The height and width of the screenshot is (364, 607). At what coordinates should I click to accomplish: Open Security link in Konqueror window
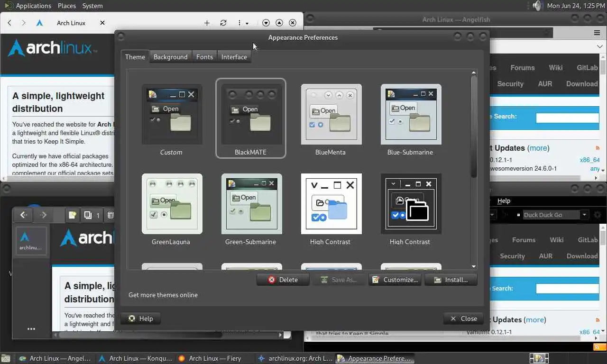pyautogui.click(x=512, y=256)
